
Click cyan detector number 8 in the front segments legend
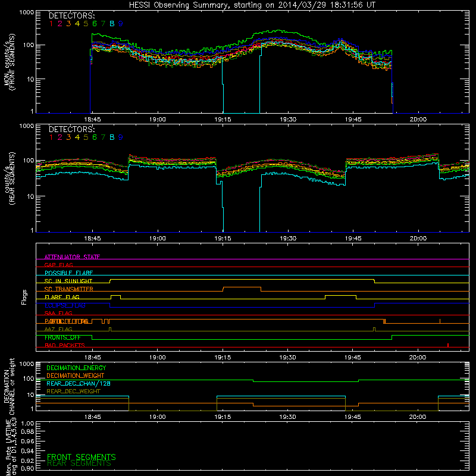(x=112, y=24)
